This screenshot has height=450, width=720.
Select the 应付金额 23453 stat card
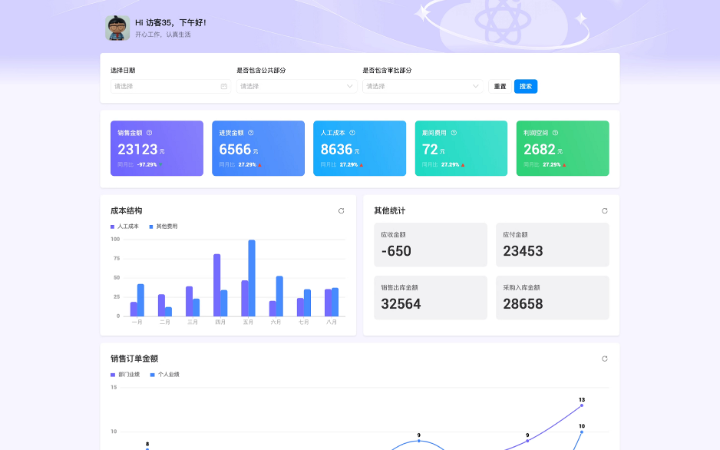pos(552,245)
